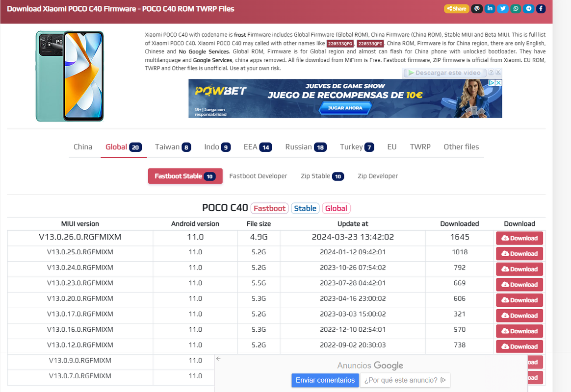Click version text V13.0.26.0.RGFMIXM
This screenshot has height=392, width=571.
[80, 237]
